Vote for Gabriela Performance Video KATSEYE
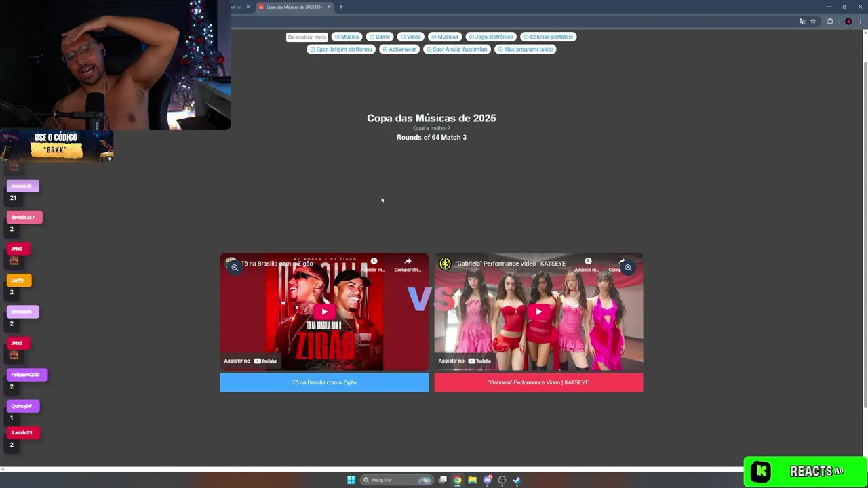The height and width of the screenshot is (488, 868). [x=538, y=382]
